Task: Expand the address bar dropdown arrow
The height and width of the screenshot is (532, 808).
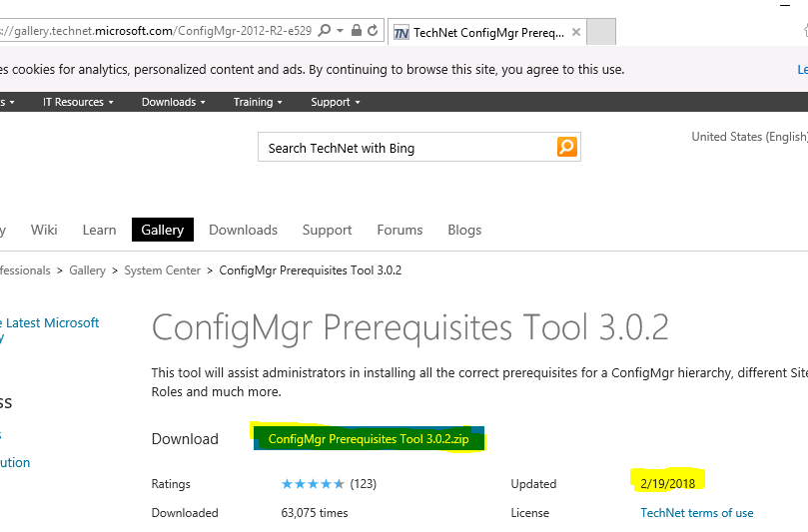Action: (x=341, y=31)
